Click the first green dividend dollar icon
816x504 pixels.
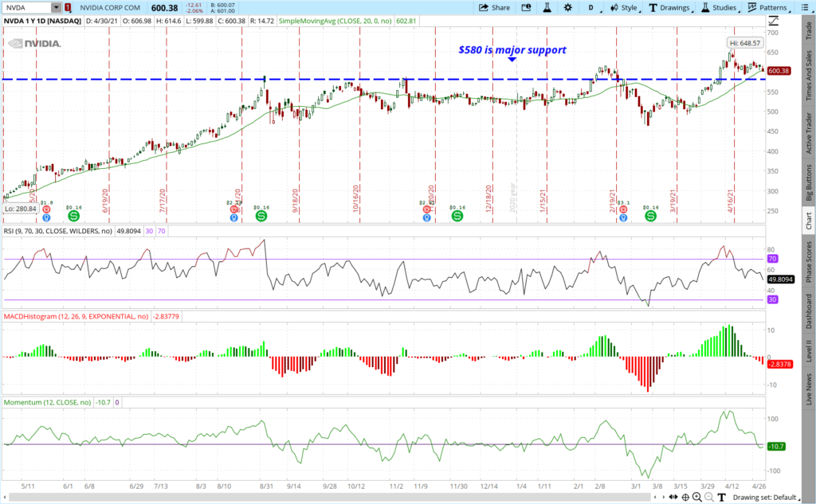point(73,215)
